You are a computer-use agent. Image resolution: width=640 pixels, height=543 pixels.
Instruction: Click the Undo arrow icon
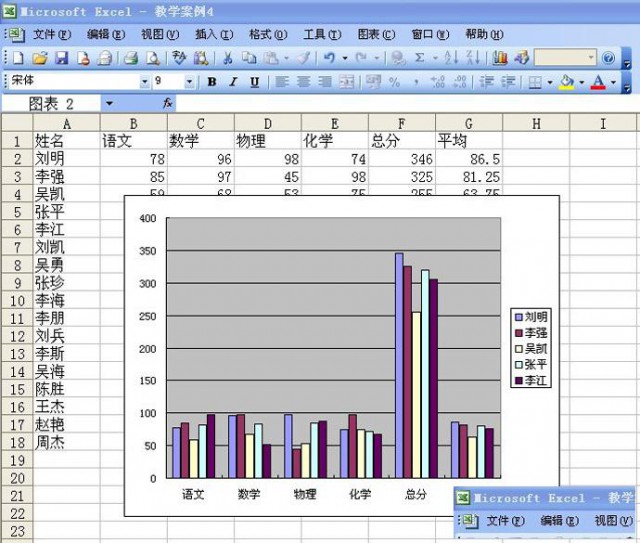[329, 58]
